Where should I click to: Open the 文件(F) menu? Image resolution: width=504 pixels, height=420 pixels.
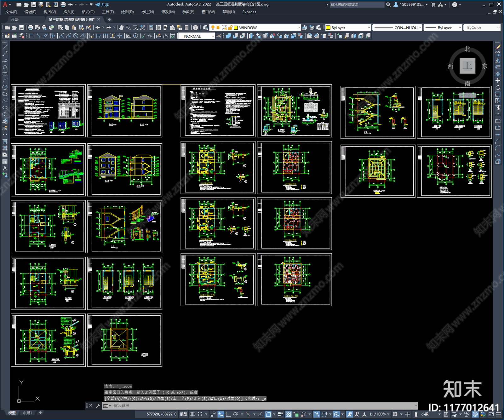pos(11,12)
